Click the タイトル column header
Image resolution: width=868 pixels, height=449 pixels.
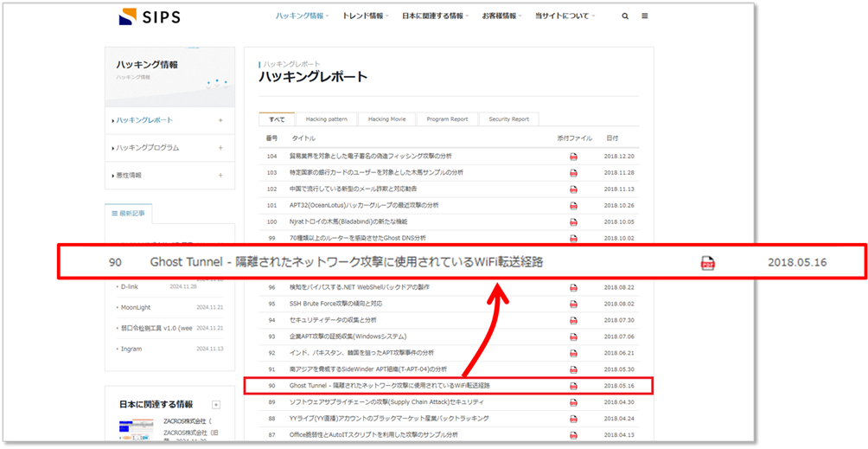coord(304,138)
